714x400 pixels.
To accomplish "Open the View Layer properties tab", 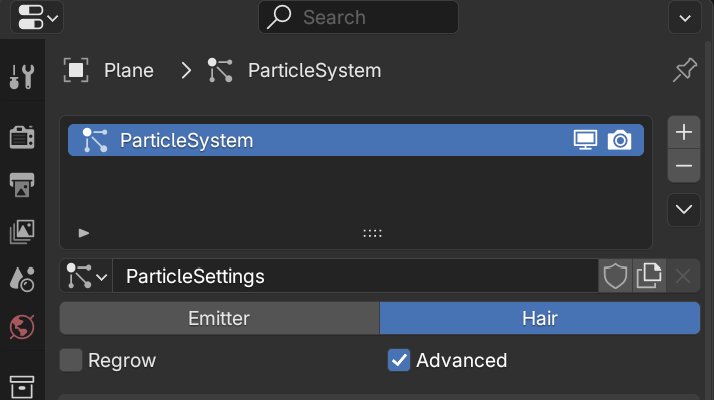I will pyautogui.click(x=22, y=232).
